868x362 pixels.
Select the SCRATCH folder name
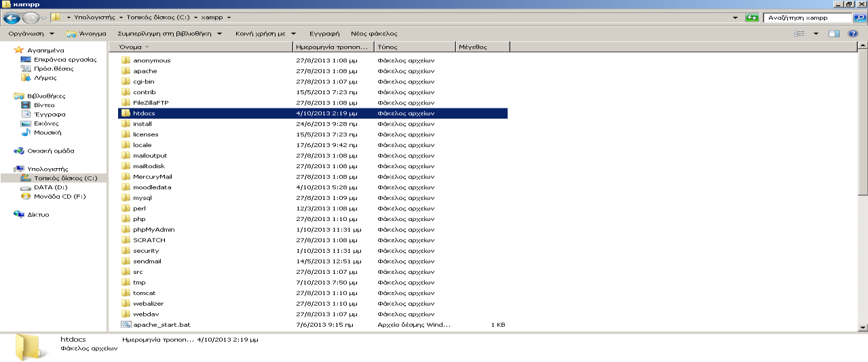point(149,240)
